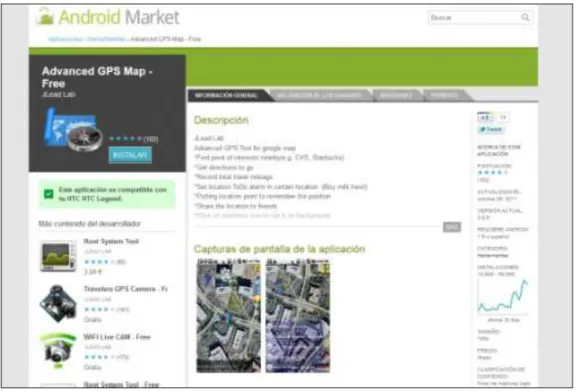
Task: Click the Descripción heading
Action: click(x=221, y=120)
